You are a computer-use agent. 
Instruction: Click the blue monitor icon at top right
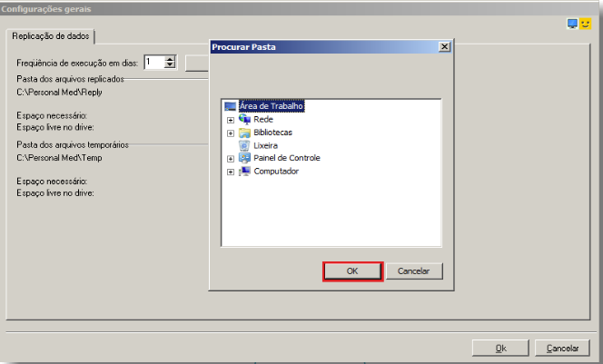point(572,24)
